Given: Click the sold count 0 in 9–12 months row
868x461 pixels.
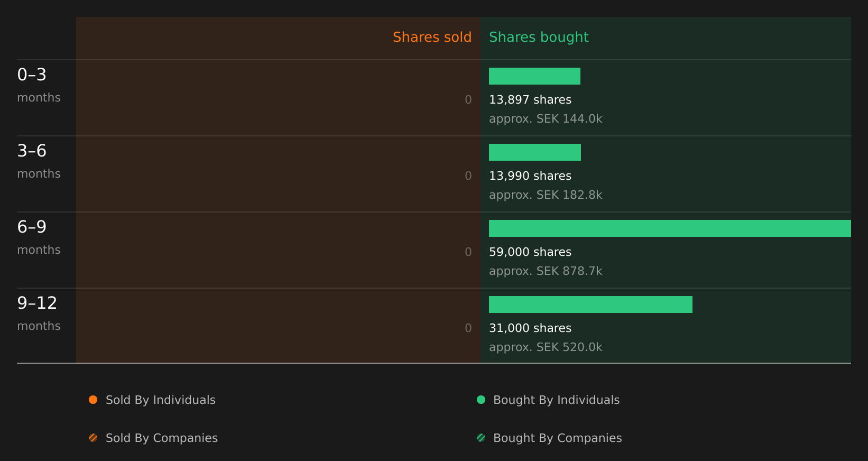Looking at the screenshot, I should pyautogui.click(x=468, y=328).
